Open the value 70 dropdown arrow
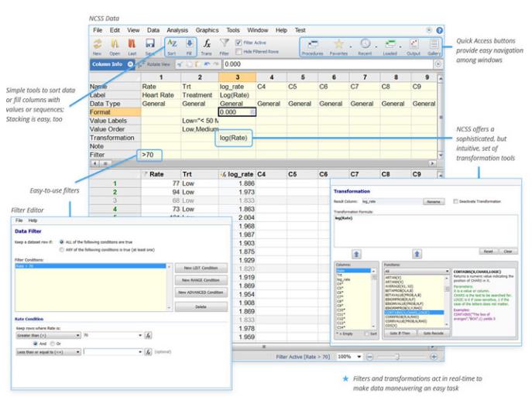 click(x=140, y=335)
